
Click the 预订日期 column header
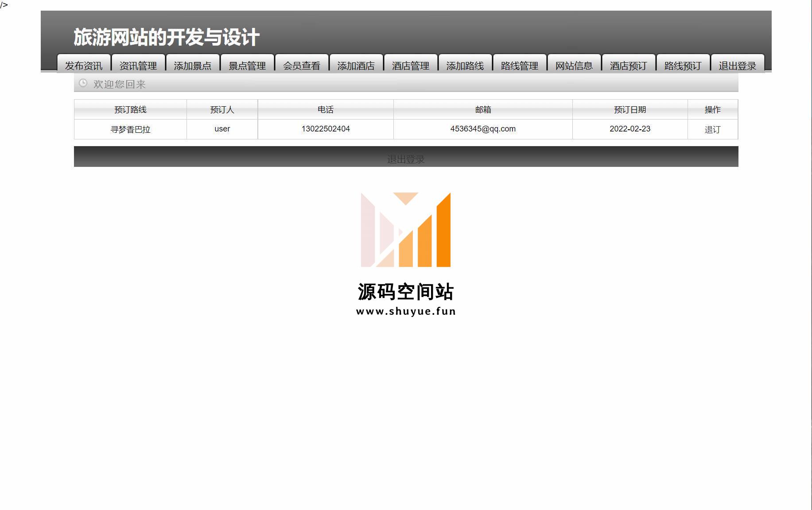[x=629, y=109]
